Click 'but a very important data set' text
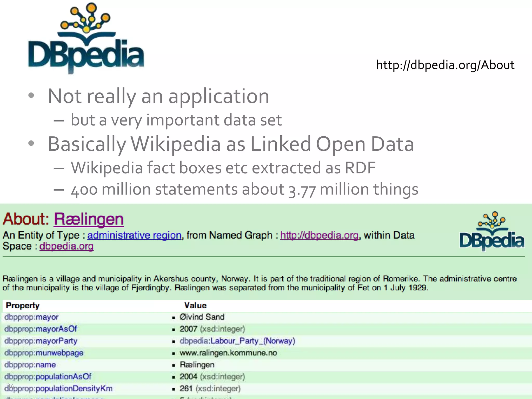The image size is (532, 399). (176, 120)
